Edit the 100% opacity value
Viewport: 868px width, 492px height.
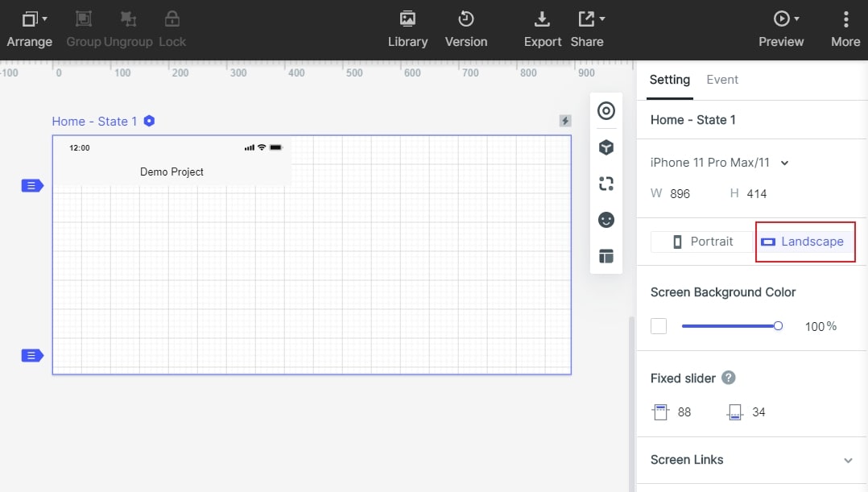pyautogui.click(x=820, y=327)
